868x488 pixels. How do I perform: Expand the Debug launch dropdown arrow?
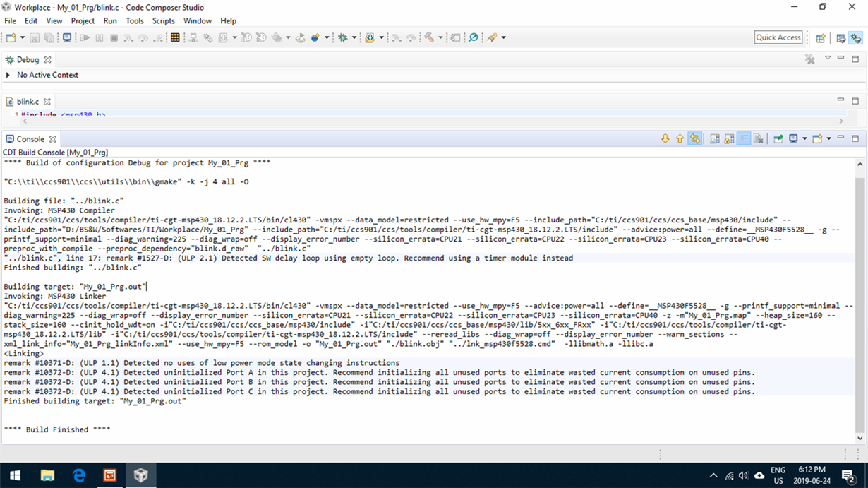[354, 37]
